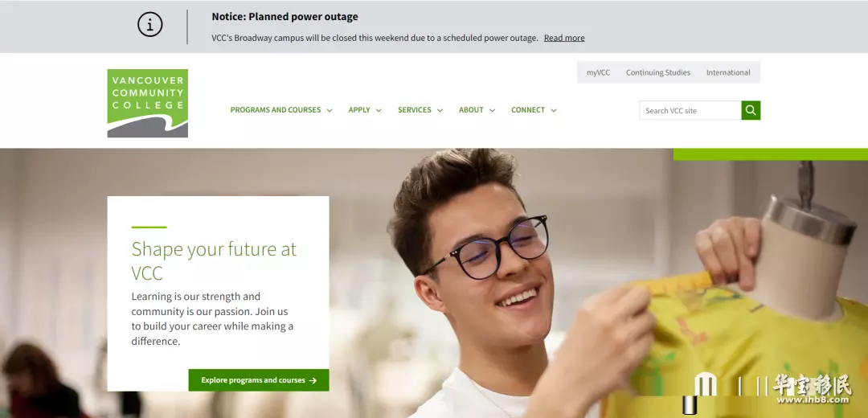Click arrow icon on Explore programs button
868x418 pixels.
(313, 380)
